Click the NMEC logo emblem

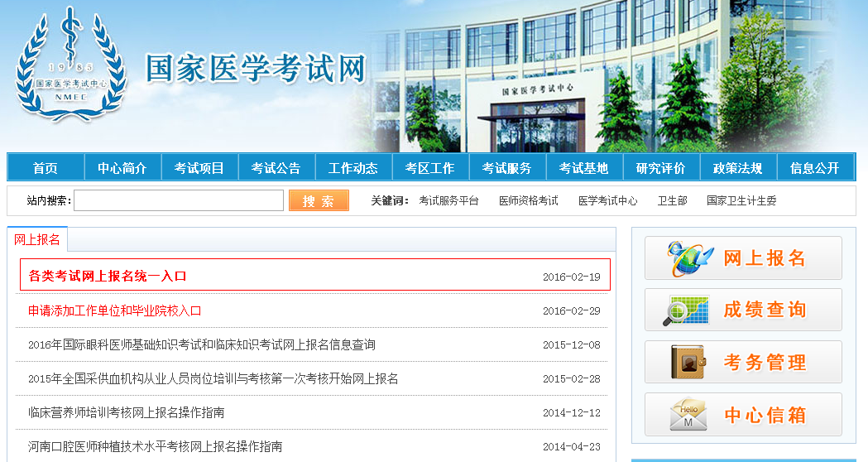point(71,65)
